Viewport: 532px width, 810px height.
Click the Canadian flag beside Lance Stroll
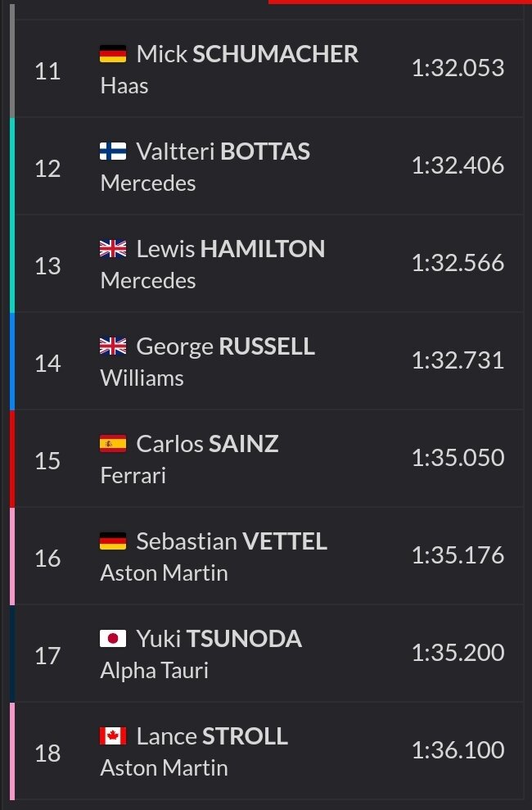pos(113,735)
